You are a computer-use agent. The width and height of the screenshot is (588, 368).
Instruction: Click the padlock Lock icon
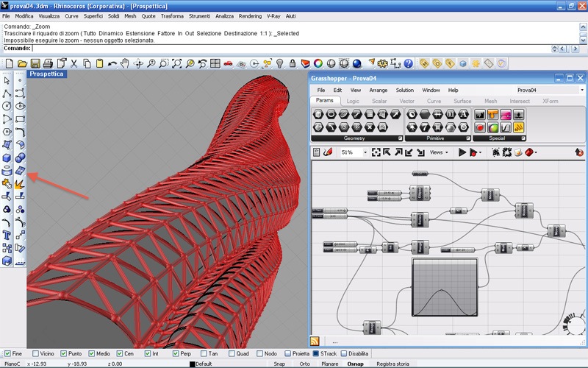[x=293, y=63]
